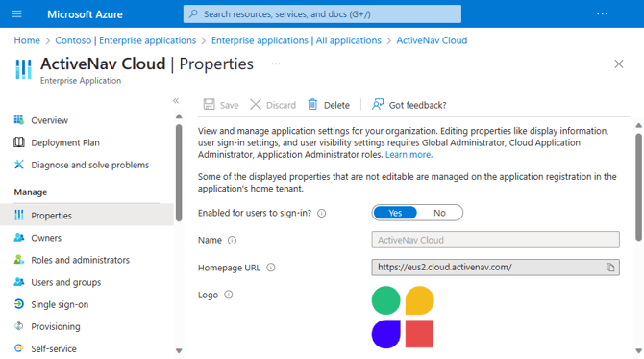Click the Microsoft Azure title
Viewport: 644px width, 359px height.
[85, 14]
